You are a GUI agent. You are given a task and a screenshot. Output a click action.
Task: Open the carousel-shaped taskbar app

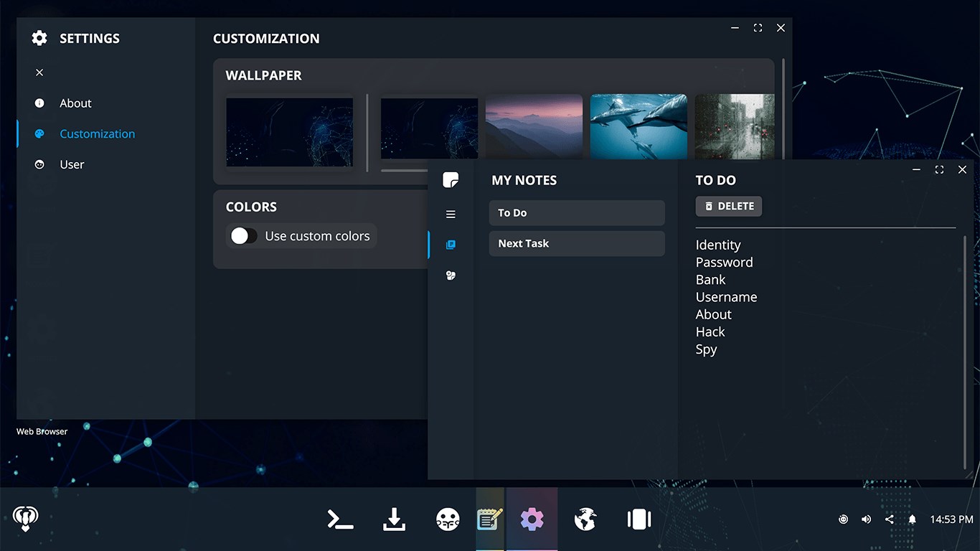tap(639, 519)
